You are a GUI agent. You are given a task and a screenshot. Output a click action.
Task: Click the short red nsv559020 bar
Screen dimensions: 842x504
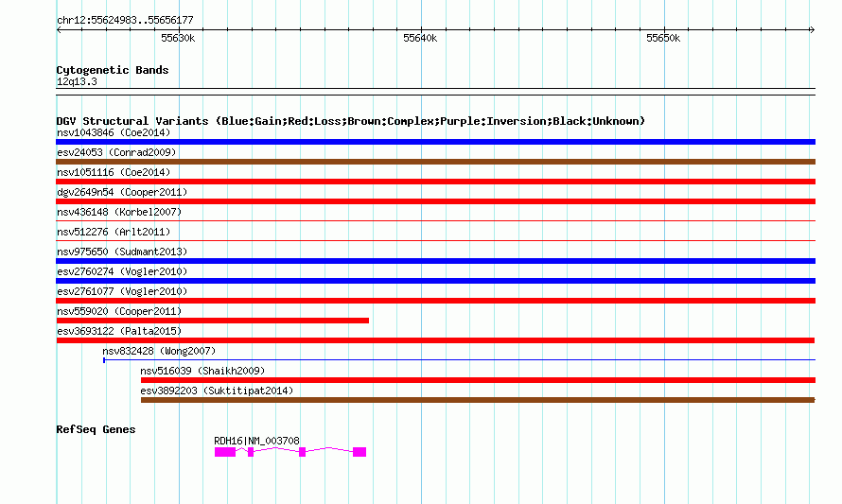[x=212, y=321]
